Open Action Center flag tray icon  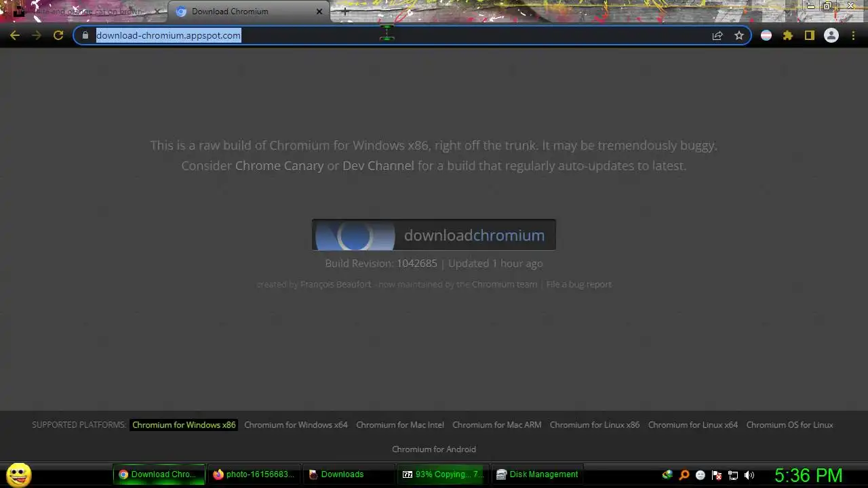click(717, 475)
